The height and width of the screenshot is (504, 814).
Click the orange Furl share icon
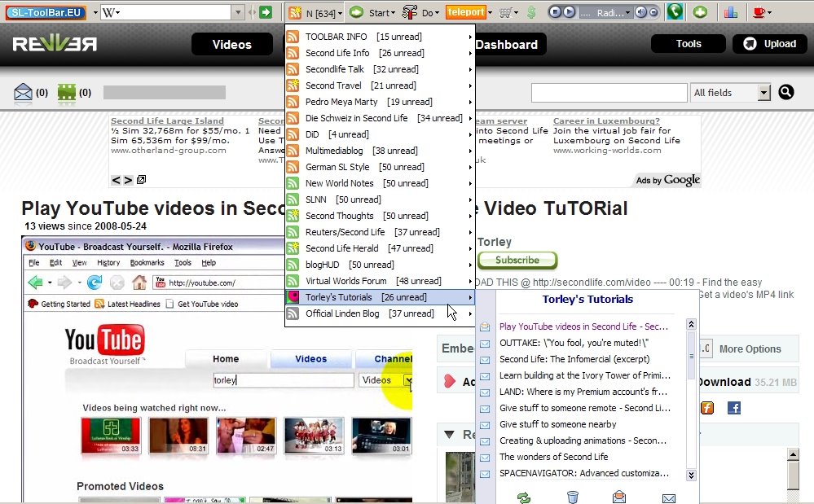tap(707, 408)
